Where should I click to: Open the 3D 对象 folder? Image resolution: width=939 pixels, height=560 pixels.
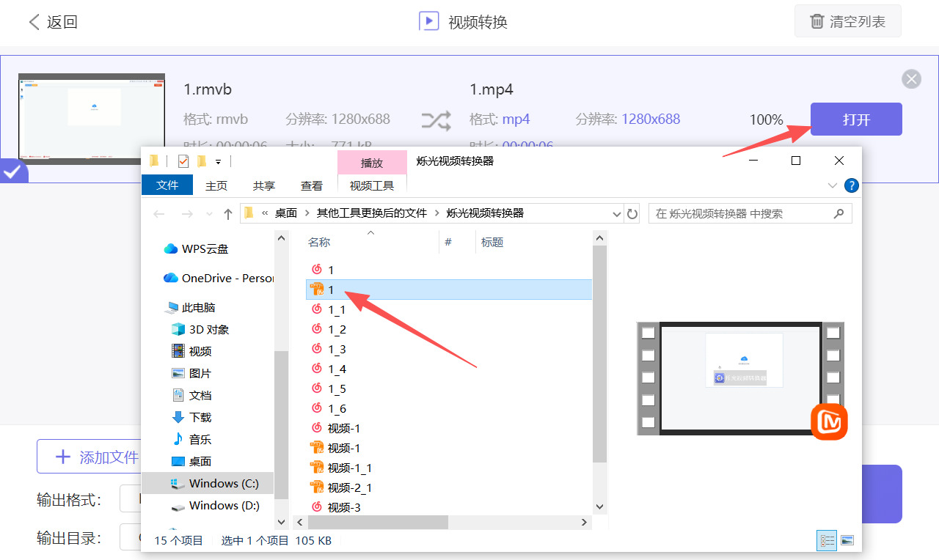[200, 329]
